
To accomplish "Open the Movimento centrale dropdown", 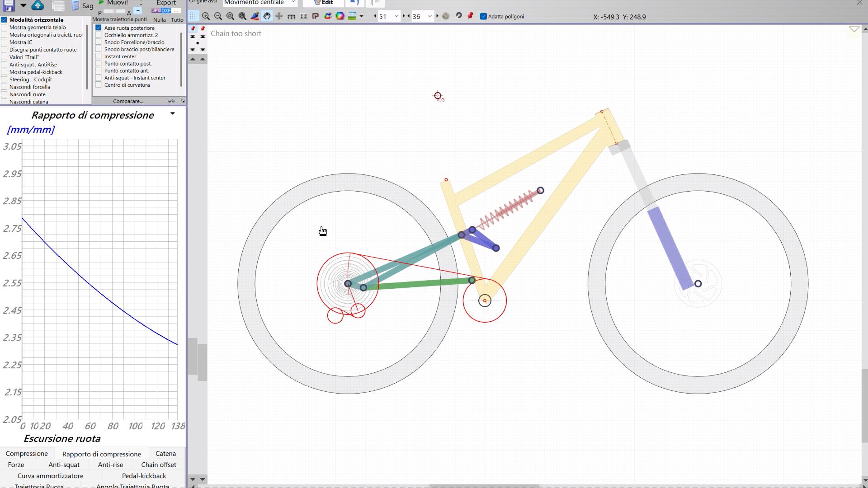I will (260, 3).
